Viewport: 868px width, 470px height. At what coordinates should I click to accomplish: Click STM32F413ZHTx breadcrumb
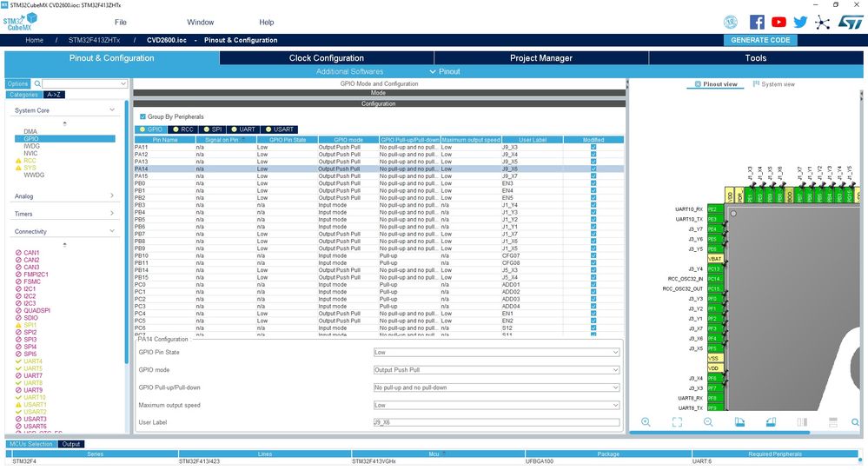(x=94, y=40)
